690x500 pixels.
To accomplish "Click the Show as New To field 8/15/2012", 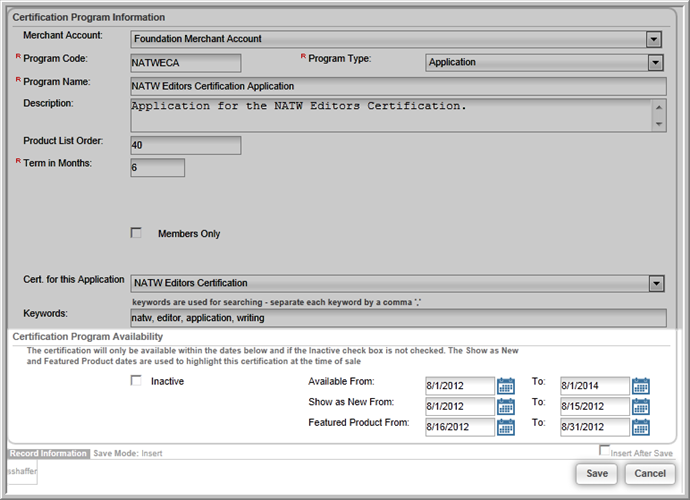I will point(595,406).
